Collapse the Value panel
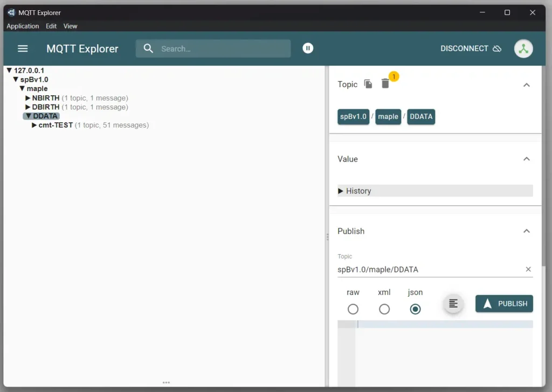 [527, 159]
